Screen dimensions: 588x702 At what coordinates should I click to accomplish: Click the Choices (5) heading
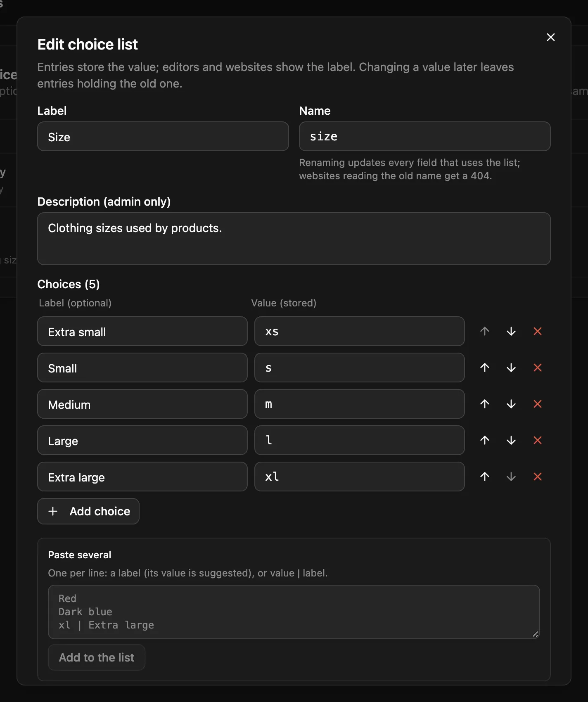(69, 284)
